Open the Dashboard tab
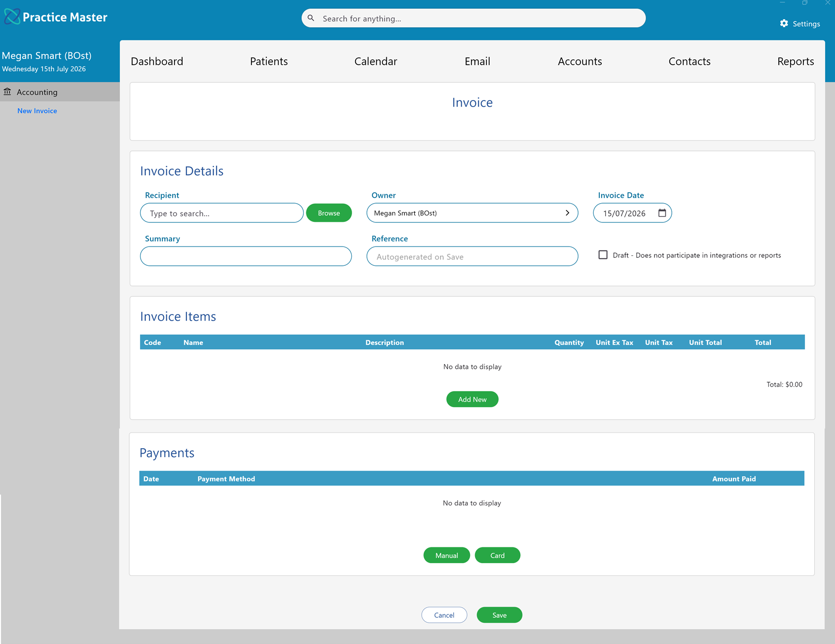835x644 pixels. coord(157,61)
